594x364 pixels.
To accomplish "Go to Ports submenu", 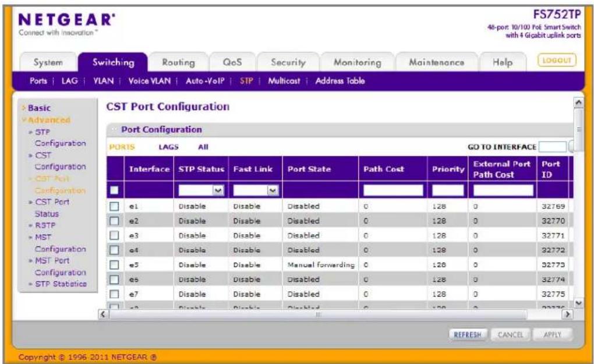I will pyautogui.click(x=38, y=81).
